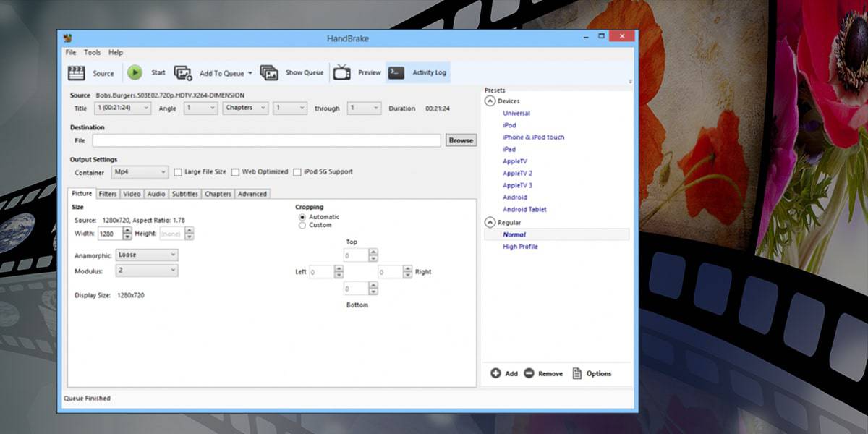Viewport: 868px width, 434px height.
Task: Click the Source clapperboard icon
Action: [x=76, y=73]
